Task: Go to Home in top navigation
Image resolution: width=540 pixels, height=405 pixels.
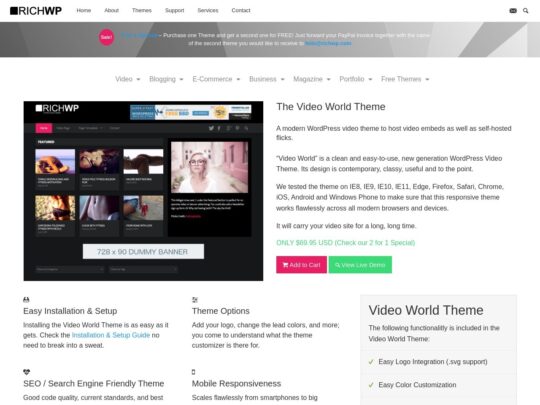Action: click(84, 11)
